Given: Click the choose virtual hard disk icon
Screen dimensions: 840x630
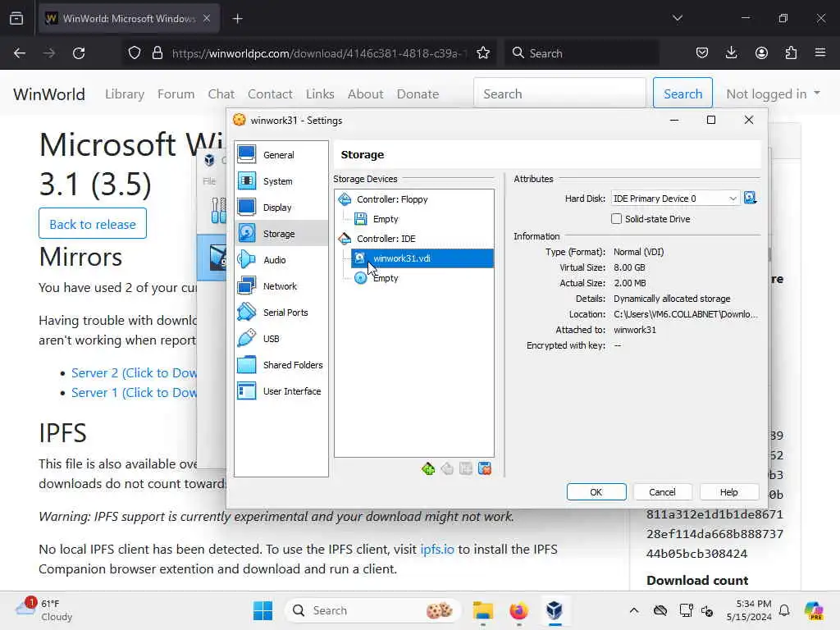Looking at the screenshot, I should 750,199.
